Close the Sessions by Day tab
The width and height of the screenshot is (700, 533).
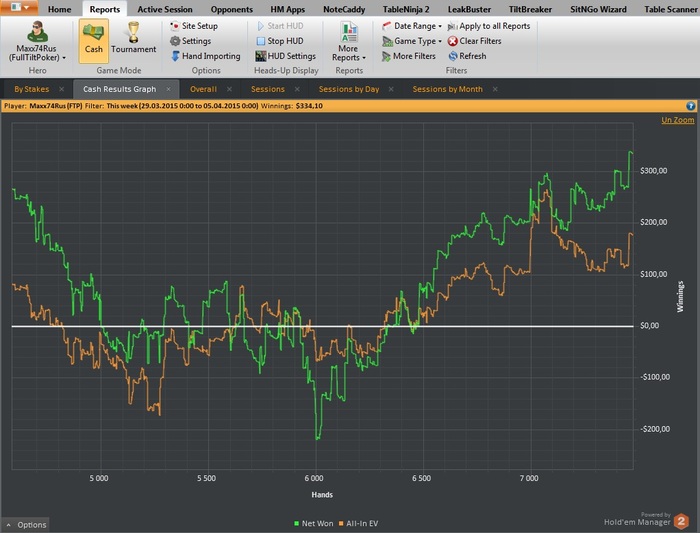coord(391,89)
